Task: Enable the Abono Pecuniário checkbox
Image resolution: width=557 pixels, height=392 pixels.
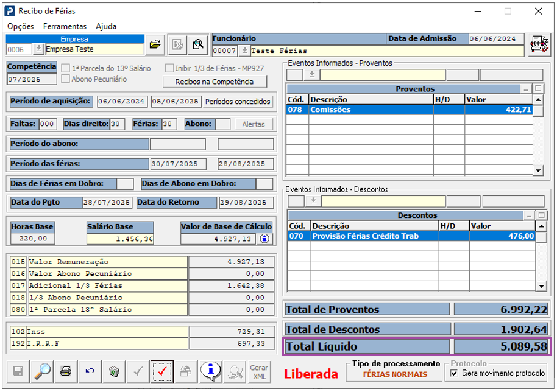Action: (x=65, y=79)
